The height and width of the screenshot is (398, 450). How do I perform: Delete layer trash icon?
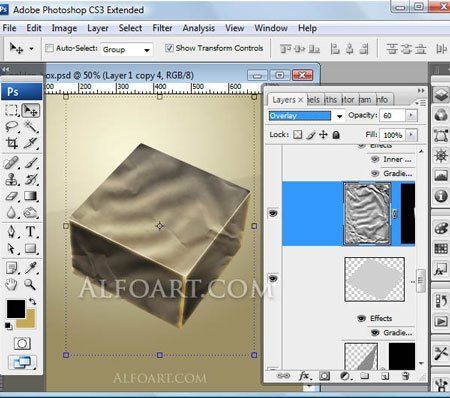[x=405, y=376]
